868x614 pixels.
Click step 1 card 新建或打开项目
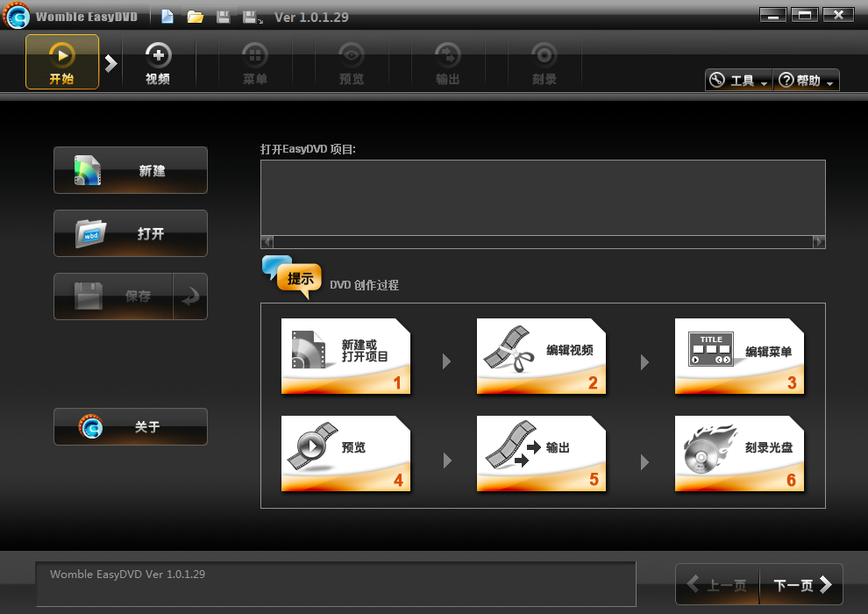click(x=346, y=356)
